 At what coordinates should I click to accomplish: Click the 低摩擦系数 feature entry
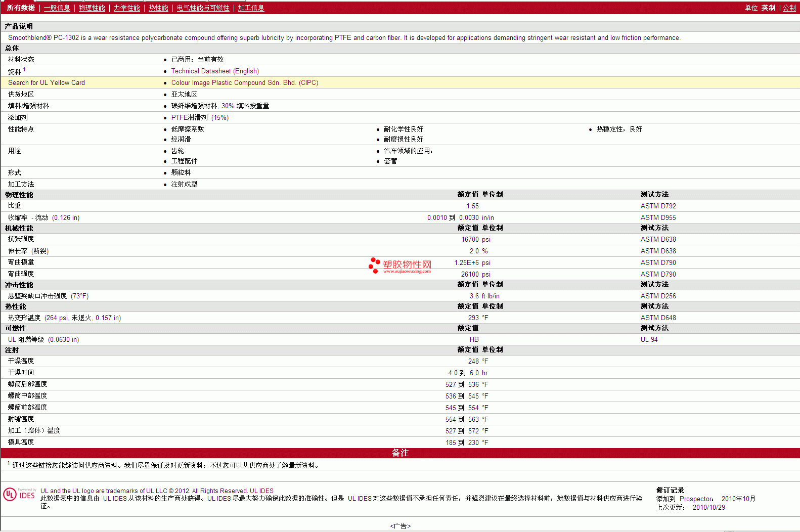(188, 129)
